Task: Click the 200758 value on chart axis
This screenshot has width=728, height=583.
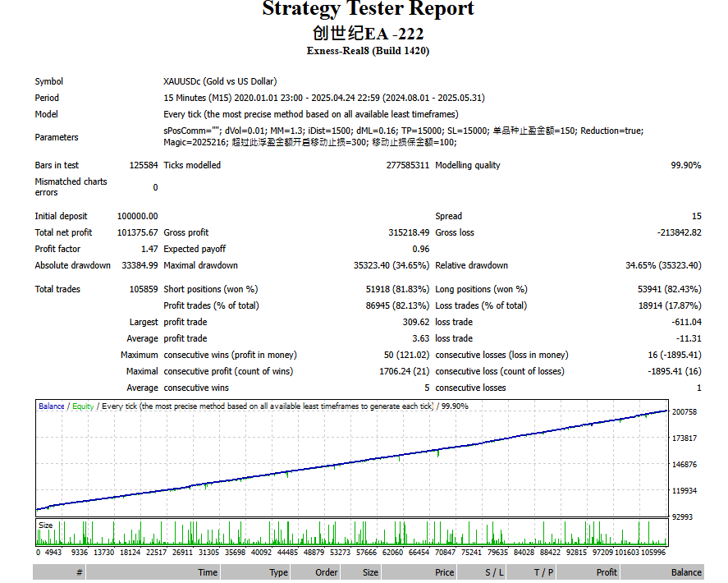Action: click(x=685, y=412)
